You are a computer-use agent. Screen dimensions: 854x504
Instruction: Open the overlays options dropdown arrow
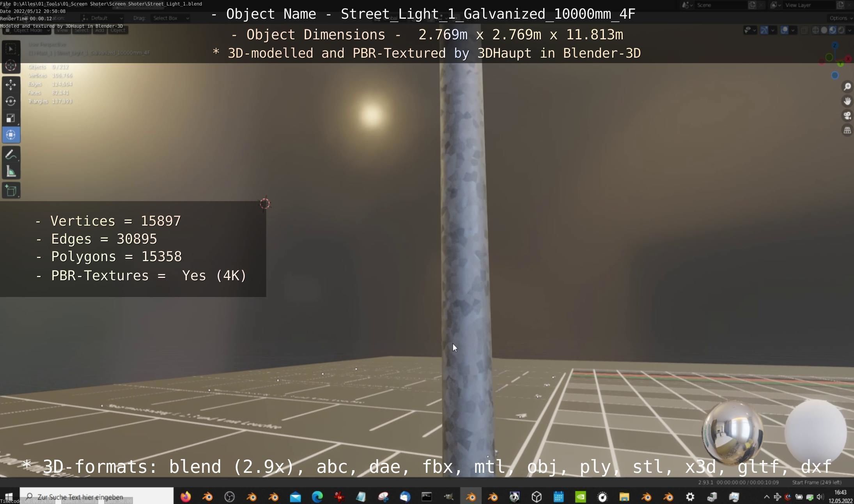tap(793, 30)
